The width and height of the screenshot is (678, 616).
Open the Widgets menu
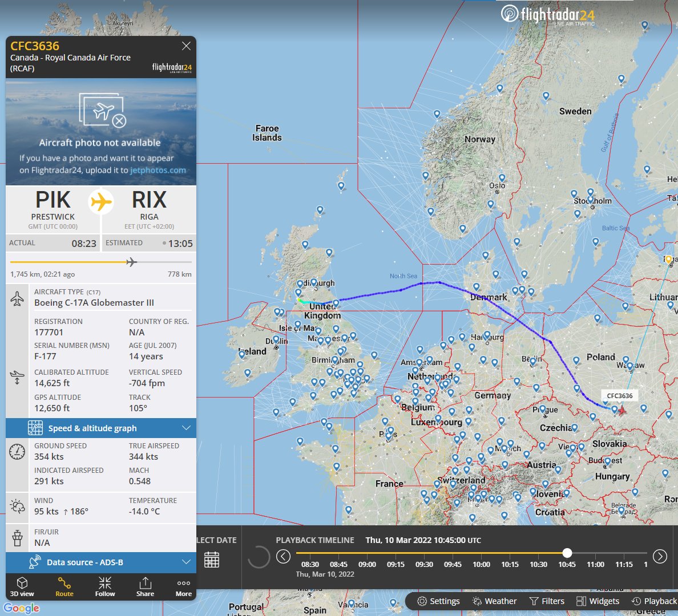tap(598, 601)
